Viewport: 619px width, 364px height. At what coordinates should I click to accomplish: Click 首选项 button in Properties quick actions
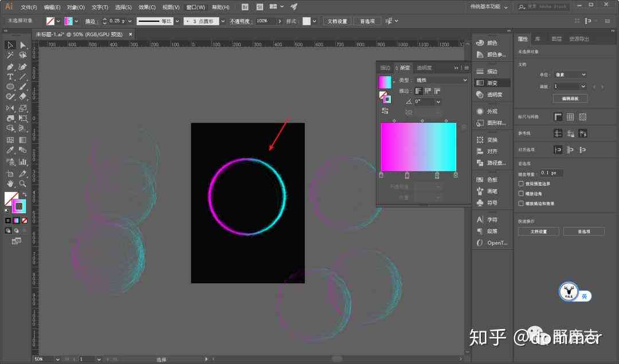pos(584,232)
